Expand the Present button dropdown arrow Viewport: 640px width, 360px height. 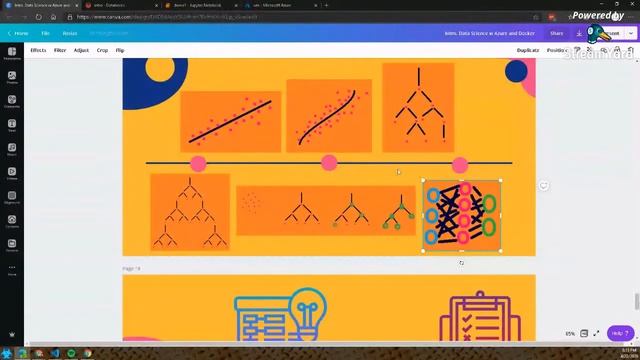point(631,33)
